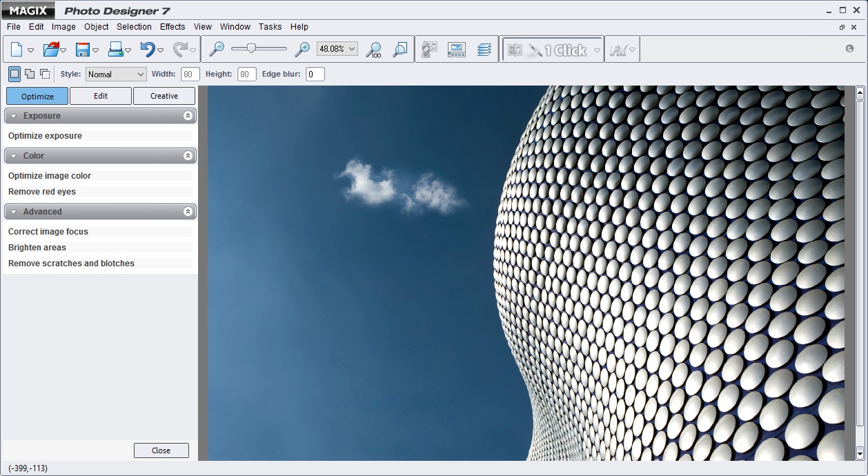Screen dimensions: 868x476
Task: Open the Print dropdown arrow
Action: point(128,50)
